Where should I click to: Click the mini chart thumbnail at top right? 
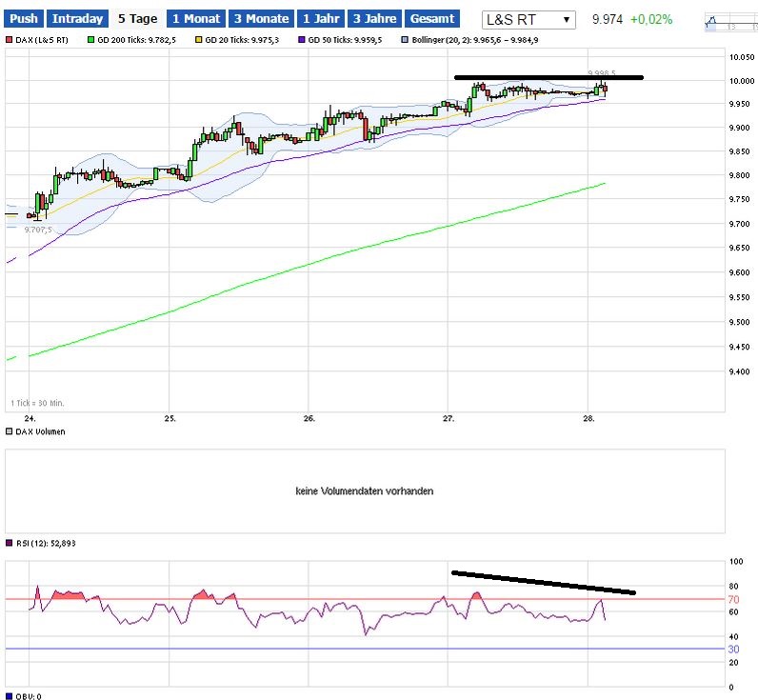pyautogui.click(x=731, y=23)
